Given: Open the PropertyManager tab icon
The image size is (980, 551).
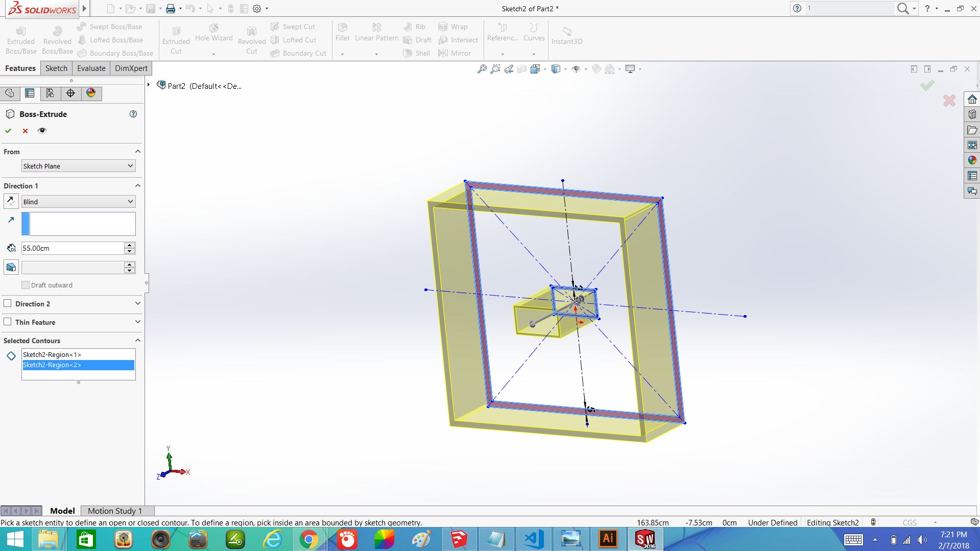Looking at the screenshot, I should 30,93.
